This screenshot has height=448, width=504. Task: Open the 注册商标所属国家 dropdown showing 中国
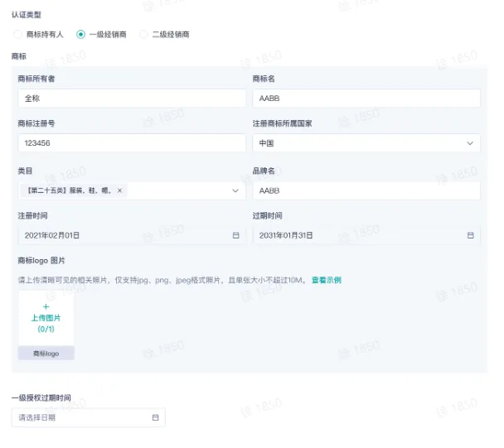[366, 143]
